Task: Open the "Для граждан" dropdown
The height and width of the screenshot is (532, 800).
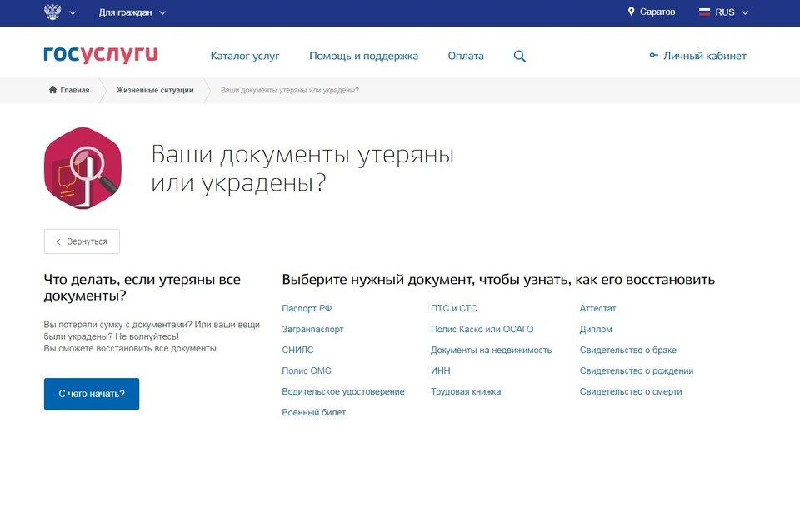Action: click(x=132, y=12)
